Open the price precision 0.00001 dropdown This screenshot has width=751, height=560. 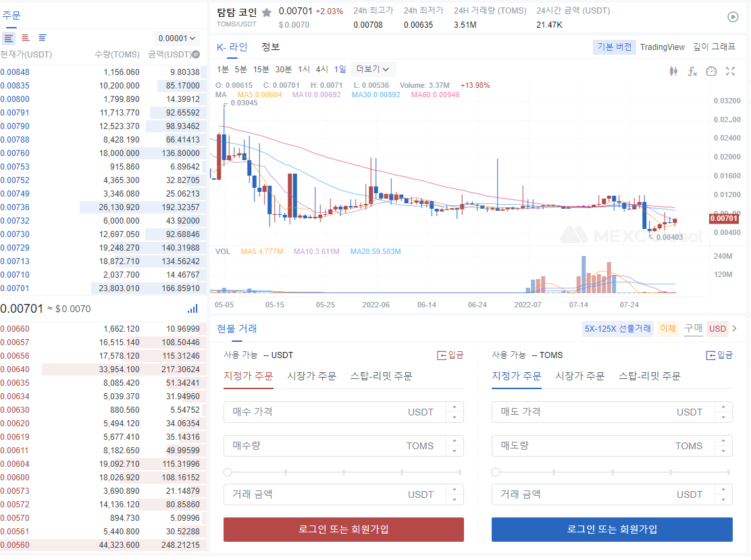pos(177,39)
